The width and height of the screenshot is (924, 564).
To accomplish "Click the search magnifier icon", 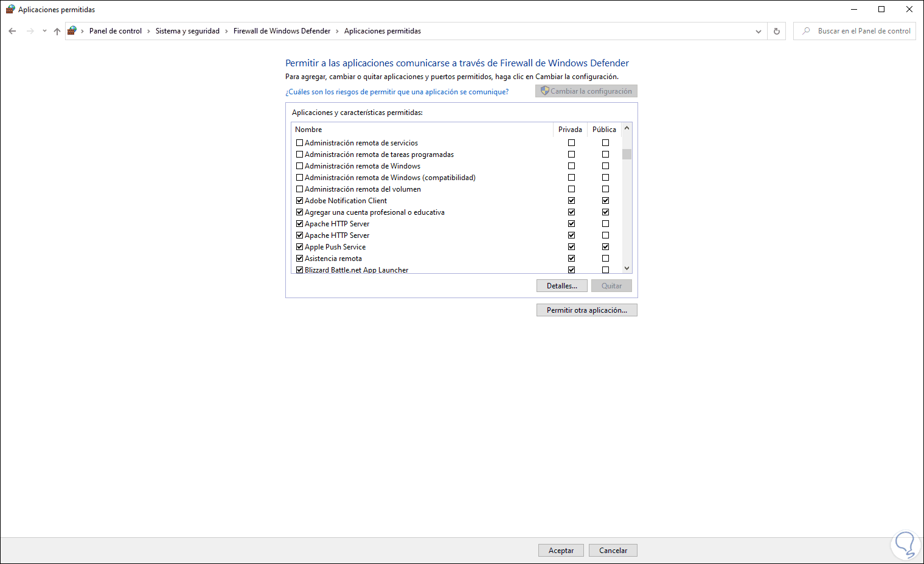I will (806, 31).
